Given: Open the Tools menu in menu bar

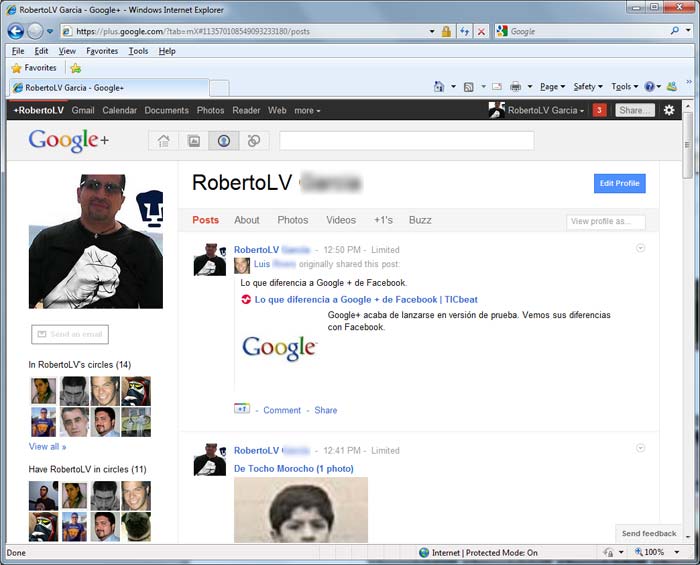Looking at the screenshot, I should [138, 51].
